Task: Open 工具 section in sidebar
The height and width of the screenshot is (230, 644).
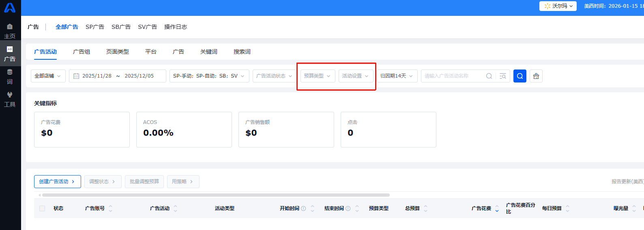Action: (x=10, y=99)
